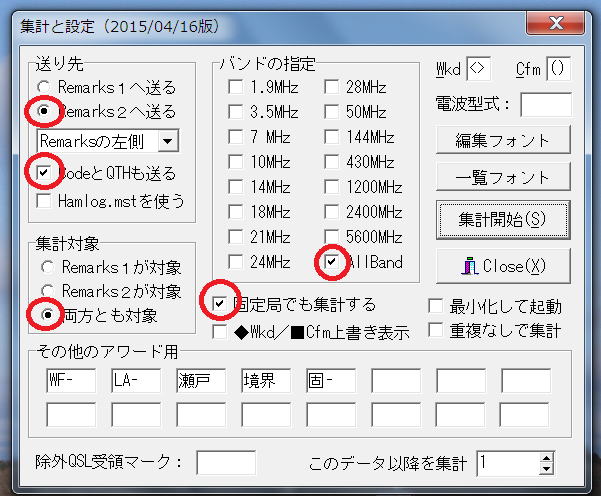Uncheck the AllBand checkbox

[x=332, y=262]
